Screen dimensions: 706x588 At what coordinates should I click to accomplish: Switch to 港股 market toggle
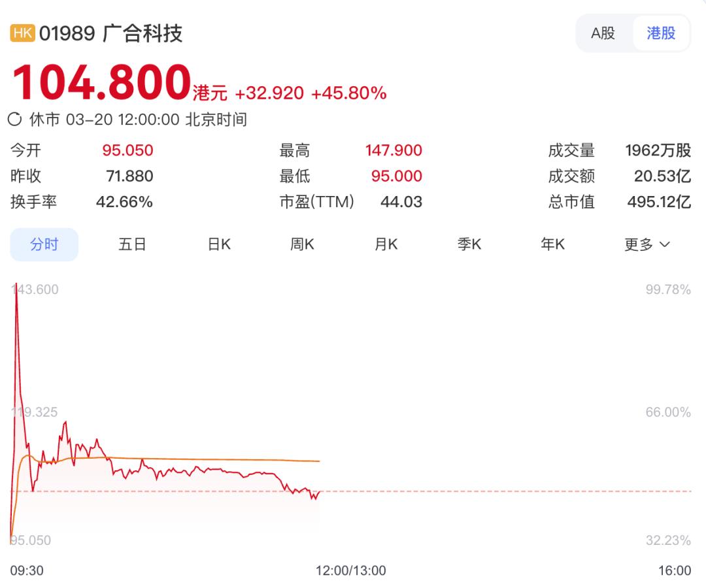point(661,33)
